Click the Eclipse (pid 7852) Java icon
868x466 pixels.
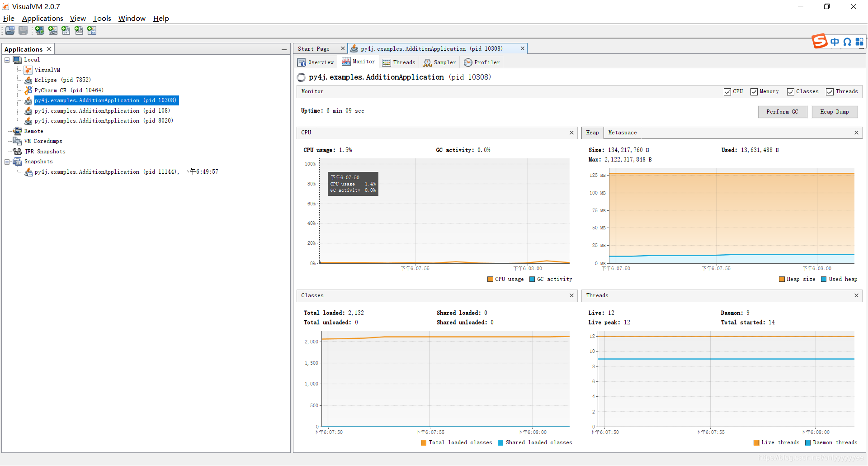28,80
